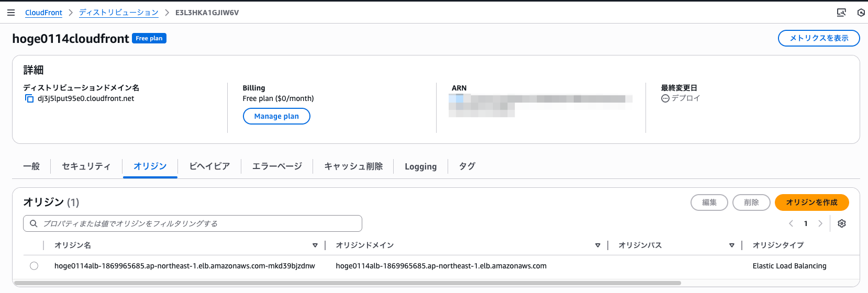Go to previous page of origins
868x293 pixels.
(791, 223)
